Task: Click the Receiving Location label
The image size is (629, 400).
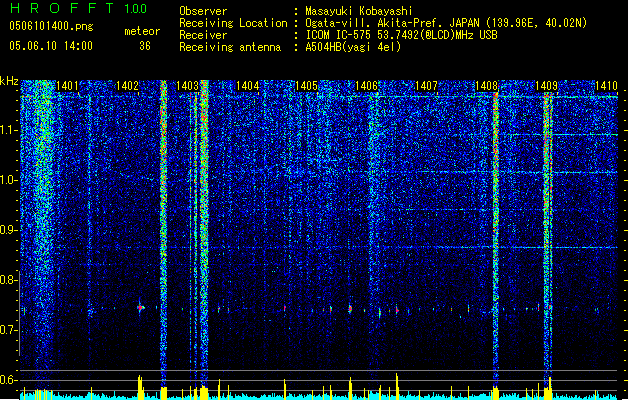Action: point(233,23)
